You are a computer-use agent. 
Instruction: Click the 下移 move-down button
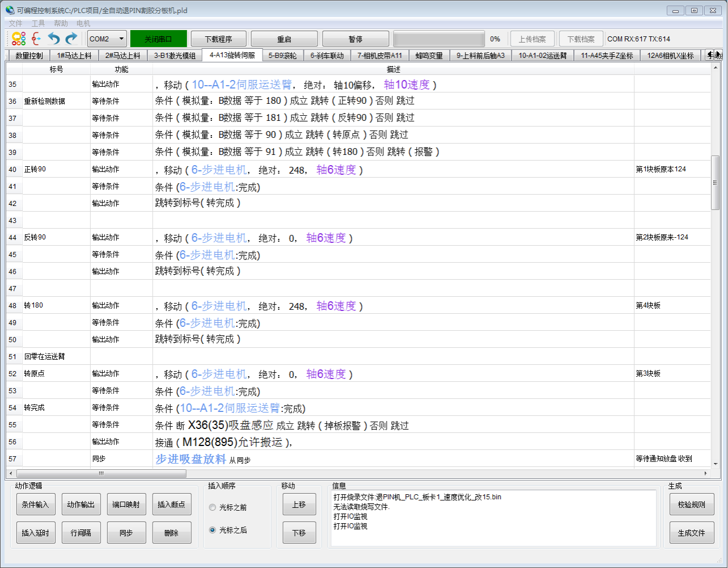pos(299,533)
